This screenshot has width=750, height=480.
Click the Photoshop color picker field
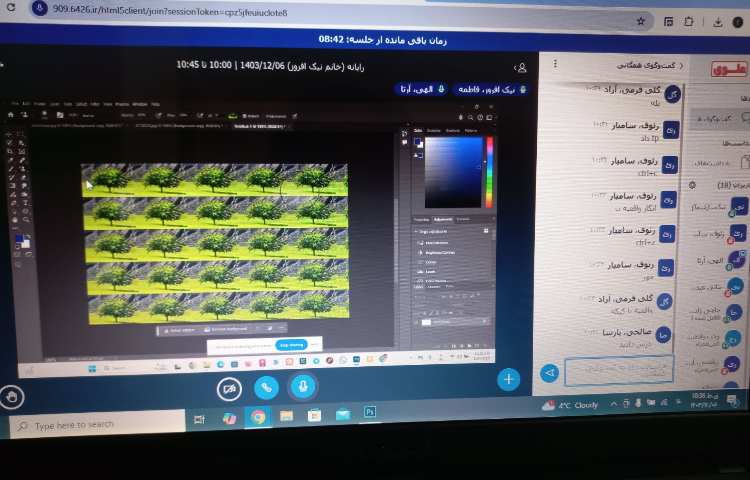pos(453,172)
